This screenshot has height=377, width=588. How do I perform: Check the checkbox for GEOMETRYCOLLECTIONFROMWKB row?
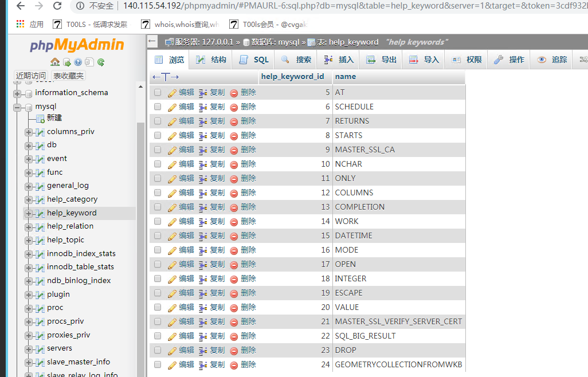(x=158, y=364)
